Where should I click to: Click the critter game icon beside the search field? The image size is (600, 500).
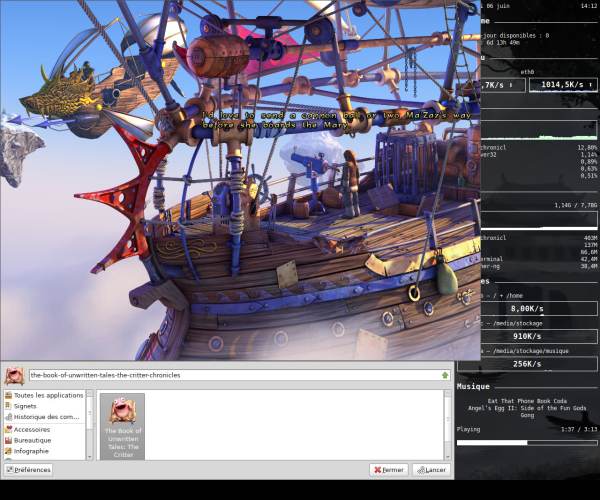click(x=15, y=376)
